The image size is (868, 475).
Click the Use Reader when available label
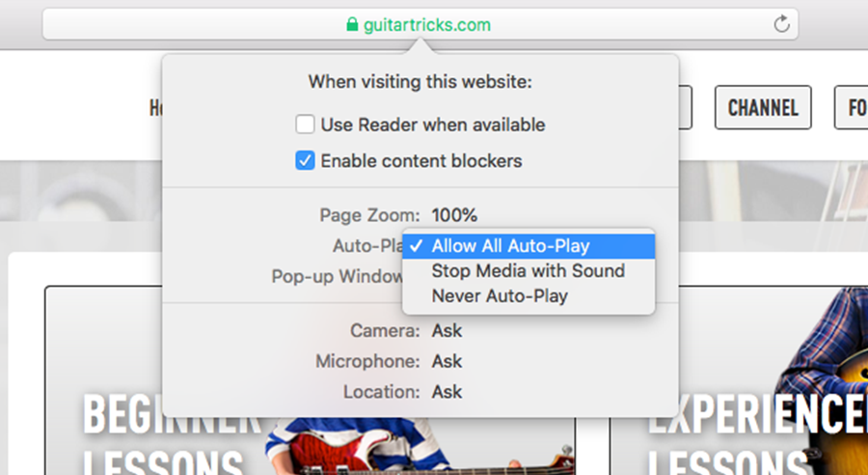433,125
